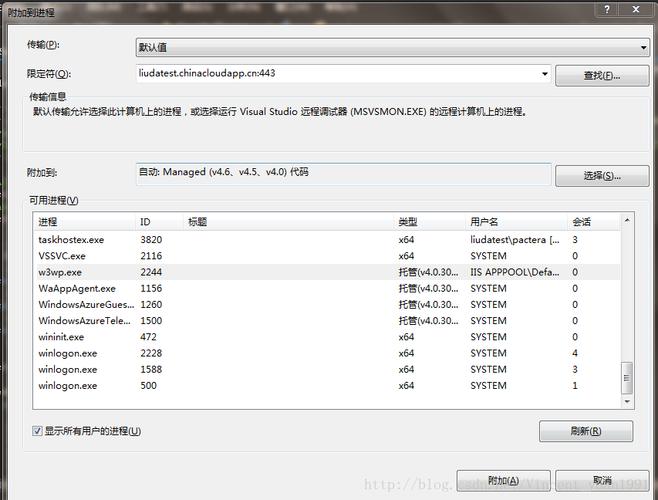Screen dimensions: 658x500
Task: Select the wininit.exe process row
Action: (326, 337)
